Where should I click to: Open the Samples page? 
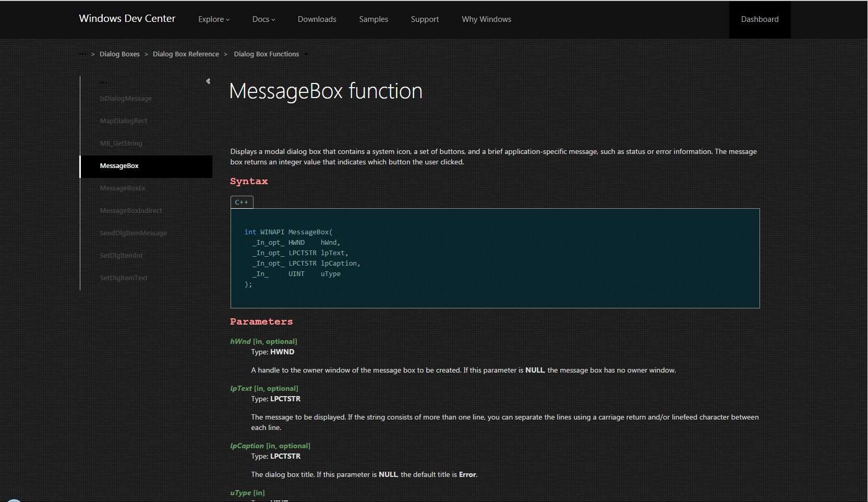click(x=373, y=19)
